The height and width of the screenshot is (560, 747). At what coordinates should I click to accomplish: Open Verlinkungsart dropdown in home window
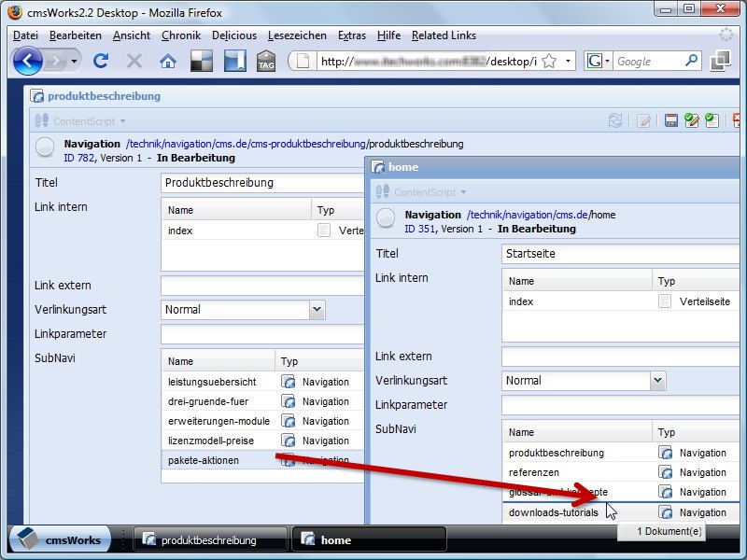[x=658, y=381]
